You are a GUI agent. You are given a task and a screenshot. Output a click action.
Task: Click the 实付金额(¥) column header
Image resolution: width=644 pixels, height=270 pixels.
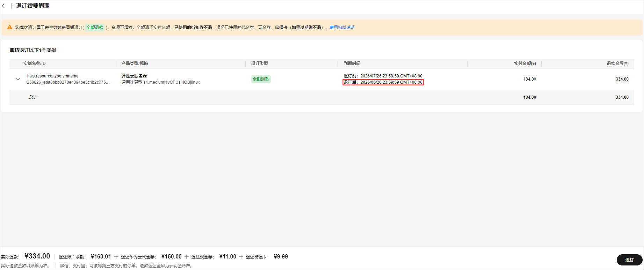(525, 63)
